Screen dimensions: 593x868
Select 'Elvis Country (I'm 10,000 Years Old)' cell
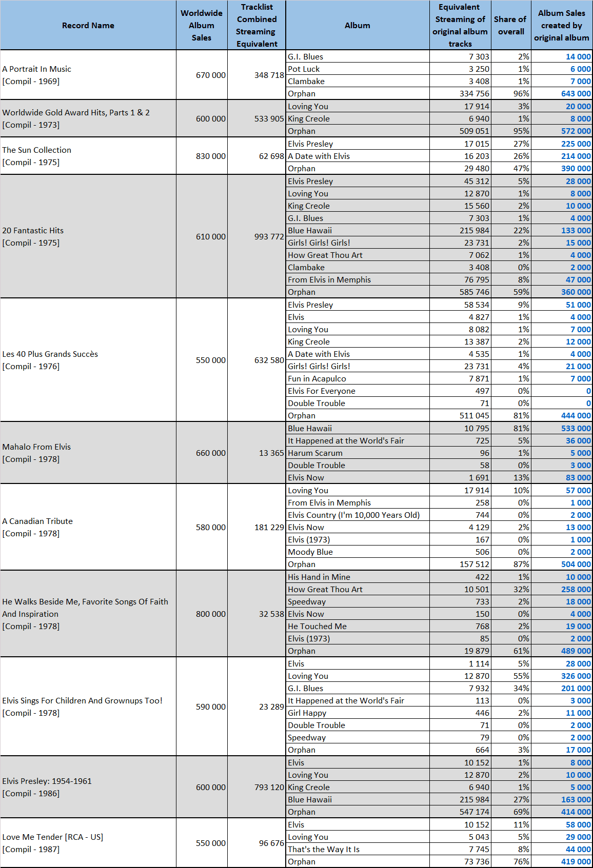click(358, 515)
